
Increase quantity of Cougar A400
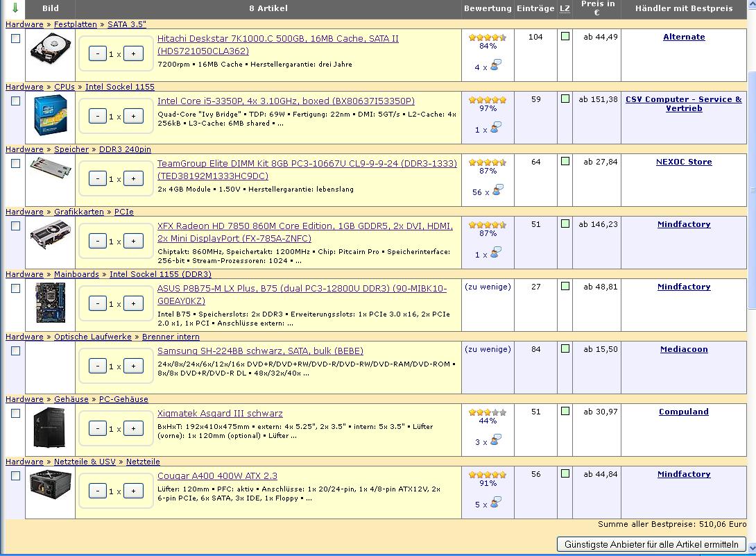tap(134, 491)
